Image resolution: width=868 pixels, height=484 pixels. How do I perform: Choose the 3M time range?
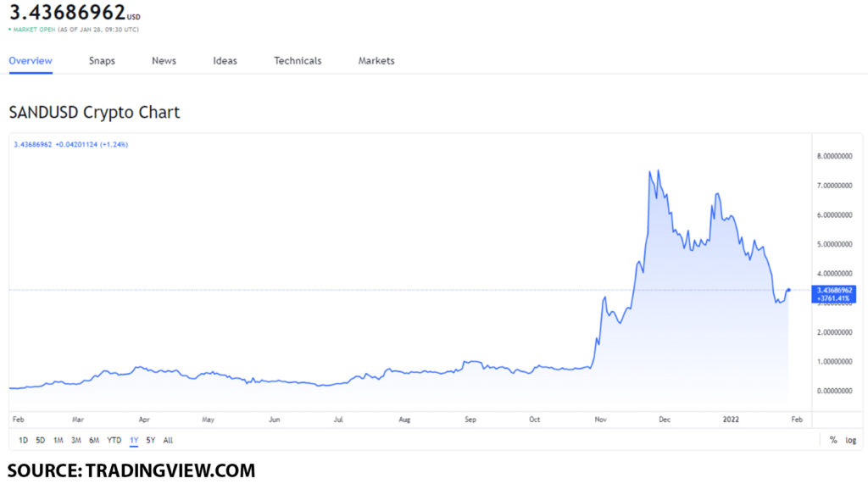point(76,440)
